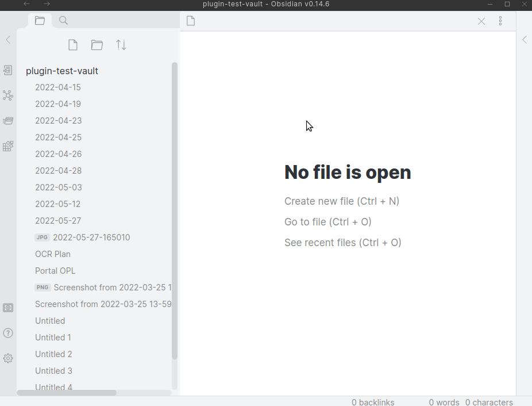Open ribbon icon below graph view
532x406 pixels.
[8, 121]
